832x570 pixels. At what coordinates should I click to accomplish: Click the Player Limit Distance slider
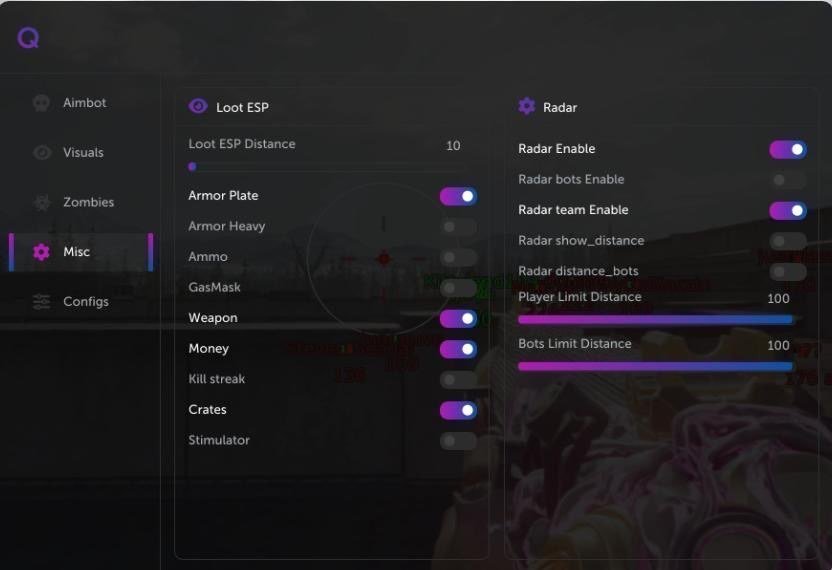(655, 320)
